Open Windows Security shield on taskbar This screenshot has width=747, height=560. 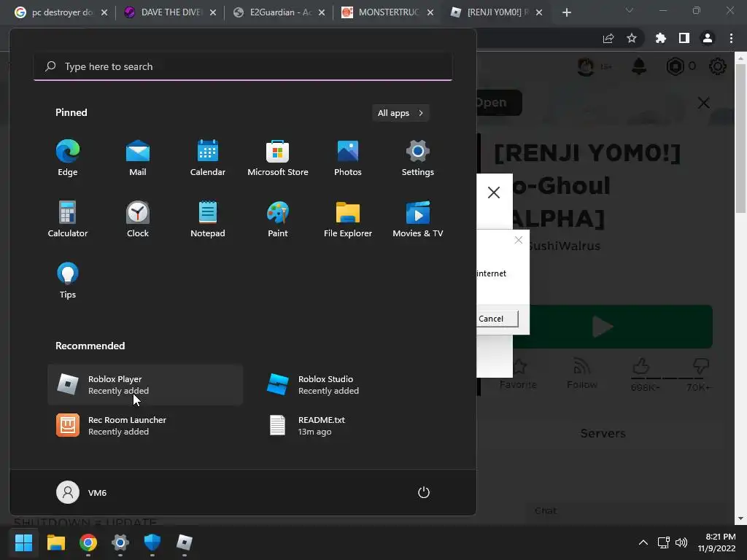[x=152, y=542]
